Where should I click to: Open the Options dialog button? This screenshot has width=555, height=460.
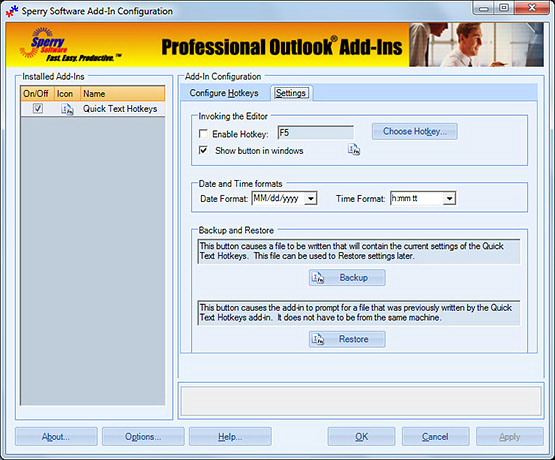coord(143,437)
